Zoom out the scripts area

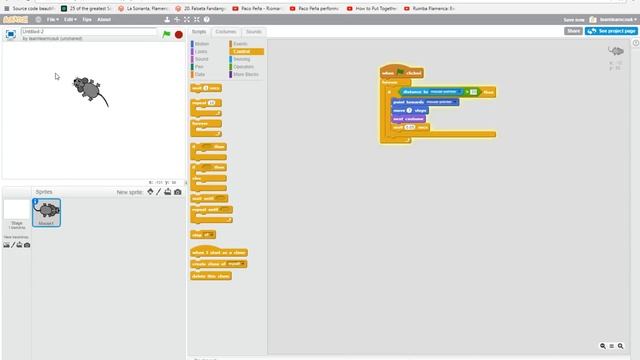[603, 346]
